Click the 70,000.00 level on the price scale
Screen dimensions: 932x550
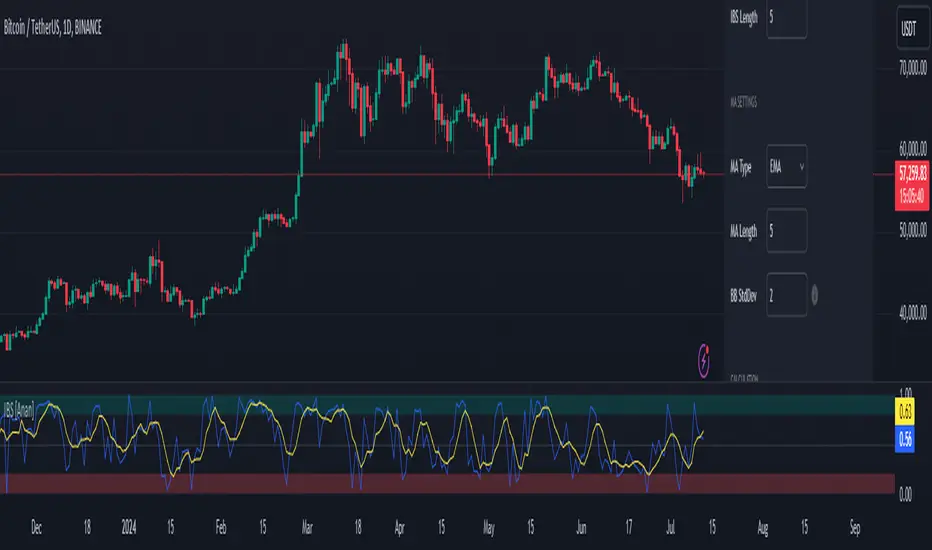coord(912,68)
